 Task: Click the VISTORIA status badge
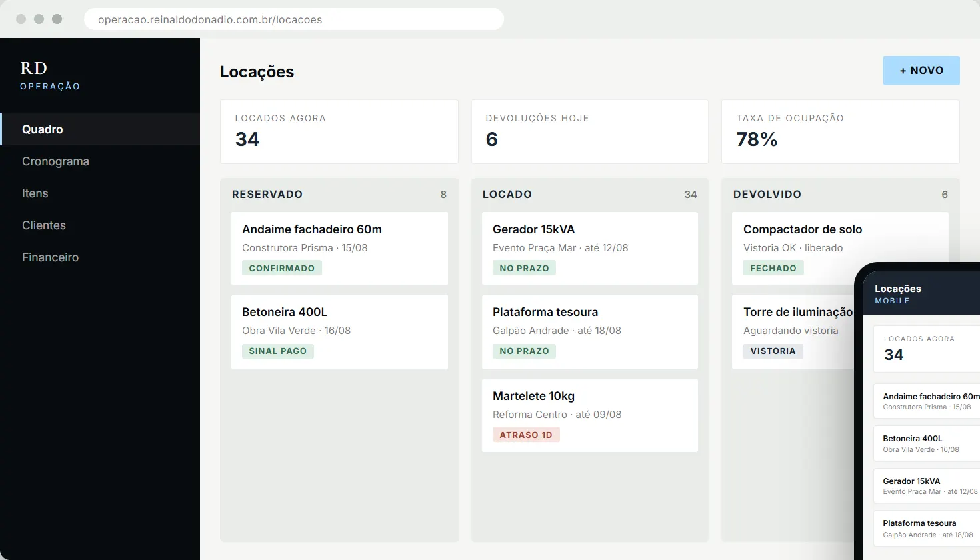[x=773, y=351]
